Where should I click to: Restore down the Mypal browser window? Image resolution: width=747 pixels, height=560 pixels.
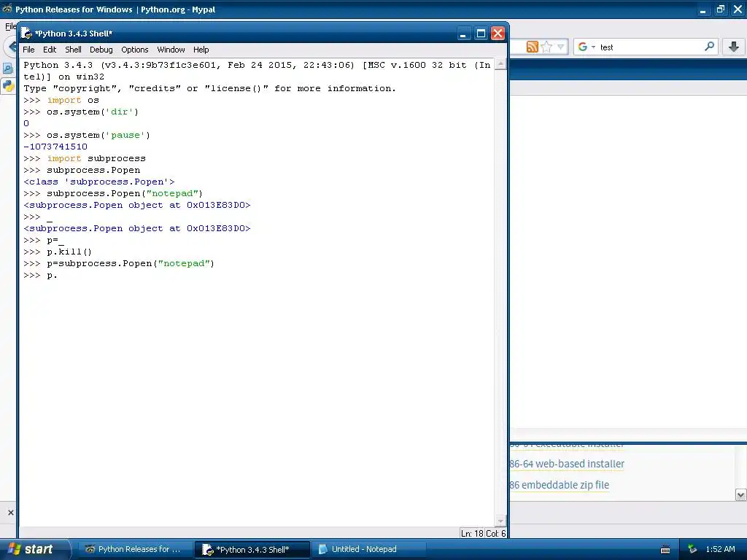(x=720, y=9)
